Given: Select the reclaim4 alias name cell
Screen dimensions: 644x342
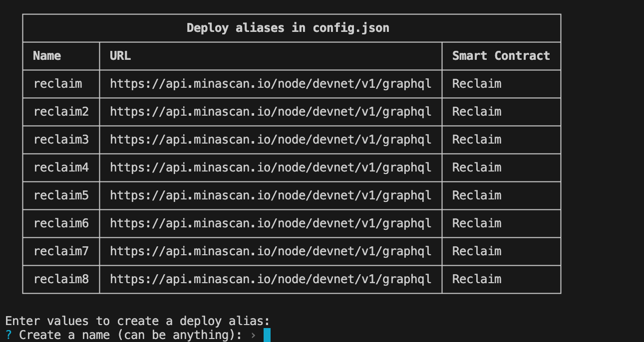Looking at the screenshot, I should (61, 168).
